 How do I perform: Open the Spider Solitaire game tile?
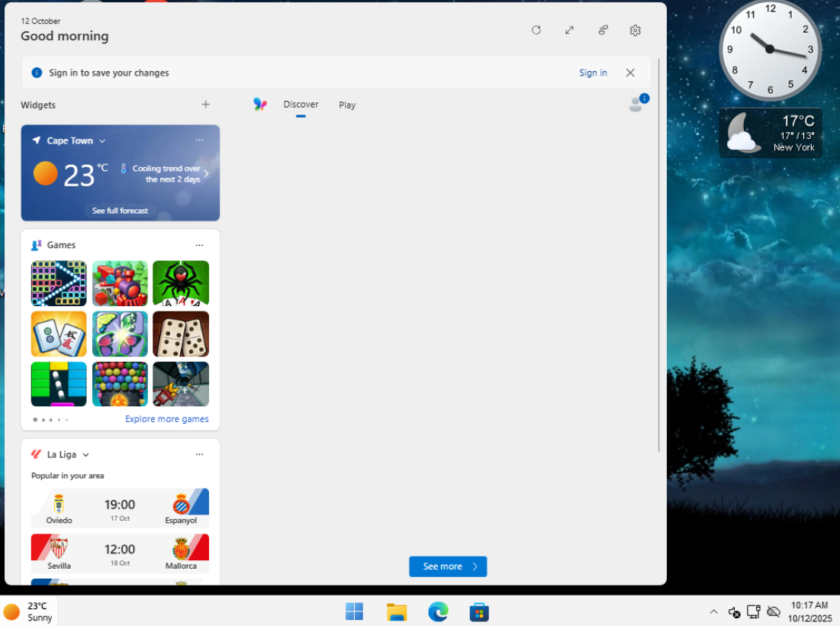[181, 283]
